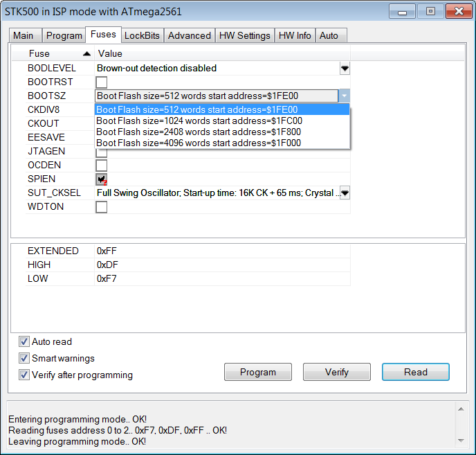Switch to the Advanced tab
Viewport: 476px width, 455px height.
(190, 35)
